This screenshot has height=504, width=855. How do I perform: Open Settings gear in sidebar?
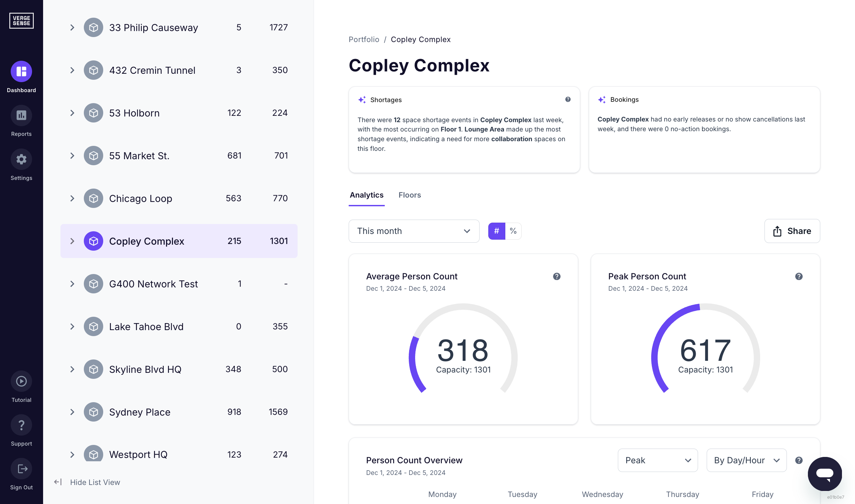21,159
